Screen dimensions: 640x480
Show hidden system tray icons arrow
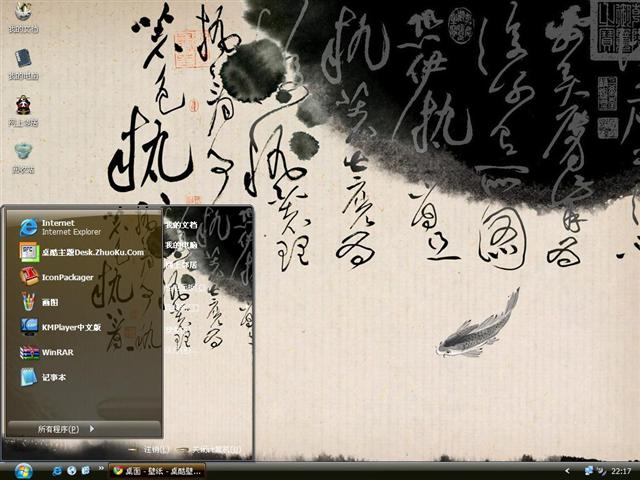tap(567, 471)
